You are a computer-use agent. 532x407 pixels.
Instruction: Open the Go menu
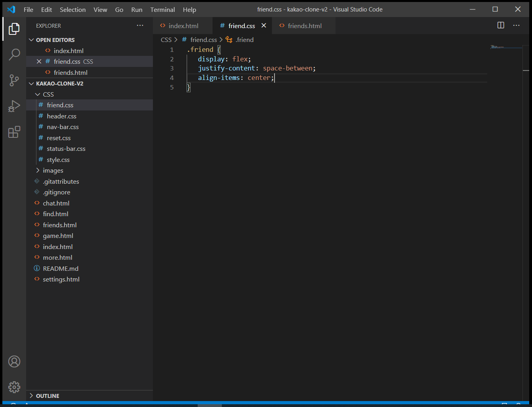point(119,10)
